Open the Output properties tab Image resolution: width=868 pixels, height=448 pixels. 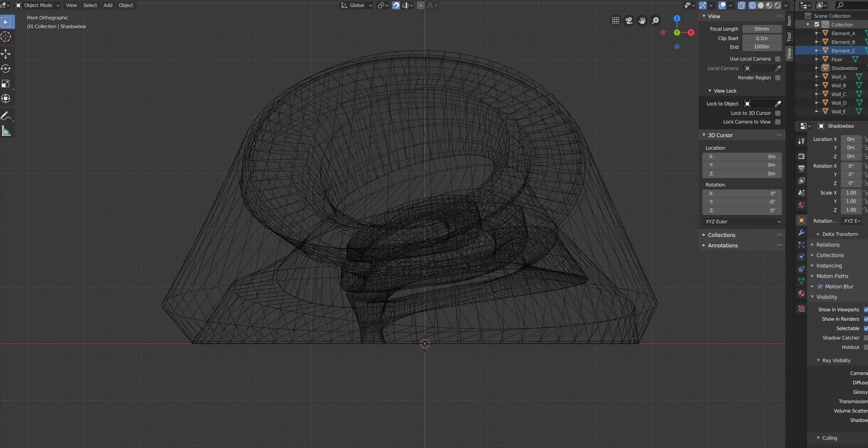(801, 168)
